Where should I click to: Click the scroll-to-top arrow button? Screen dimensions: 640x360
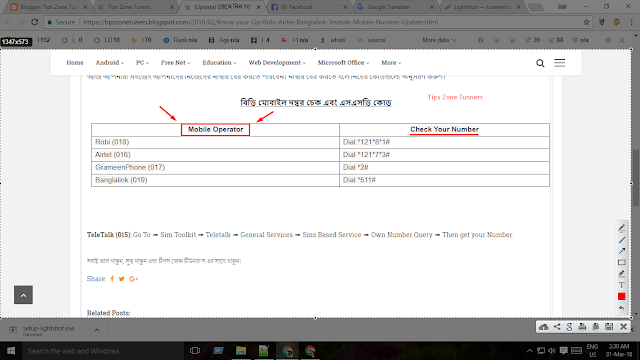point(23,295)
